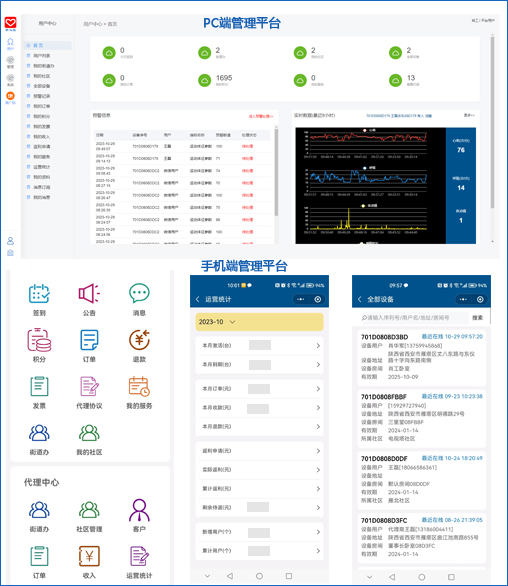The image size is (508, 586).
Task: Click the 搜索 button beside device search
Action: coord(477,318)
